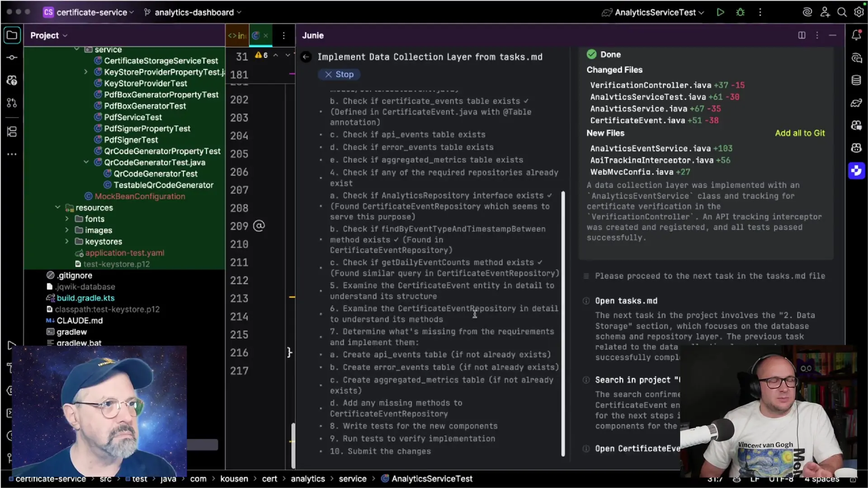Open CertificateEvent.java changed file
The height and width of the screenshot is (488, 868).
637,120
